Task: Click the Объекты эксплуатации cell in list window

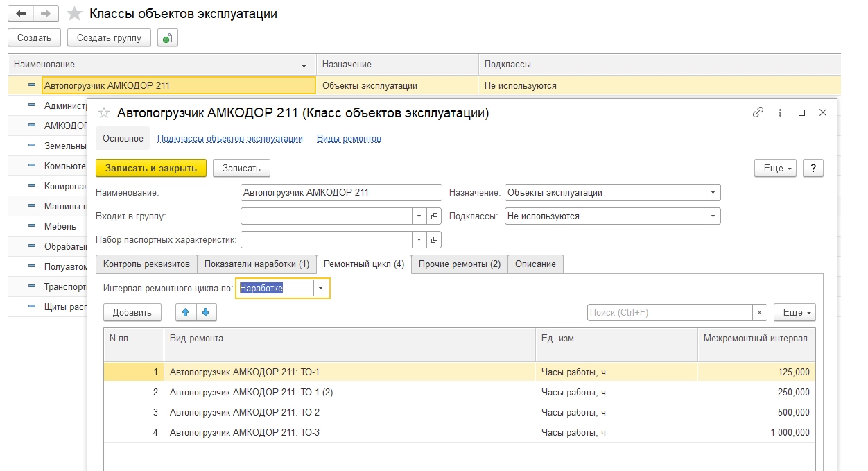Action: [397, 85]
